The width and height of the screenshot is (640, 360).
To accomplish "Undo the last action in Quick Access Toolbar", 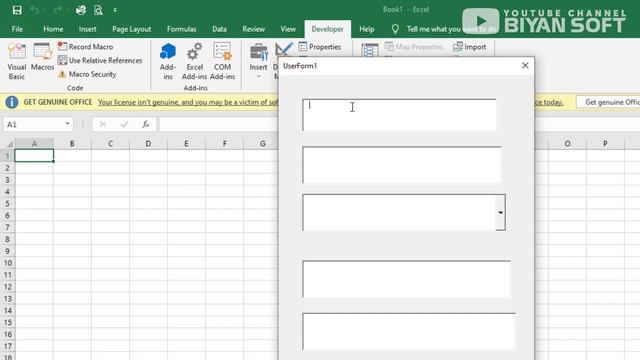I will coord(35,10).
